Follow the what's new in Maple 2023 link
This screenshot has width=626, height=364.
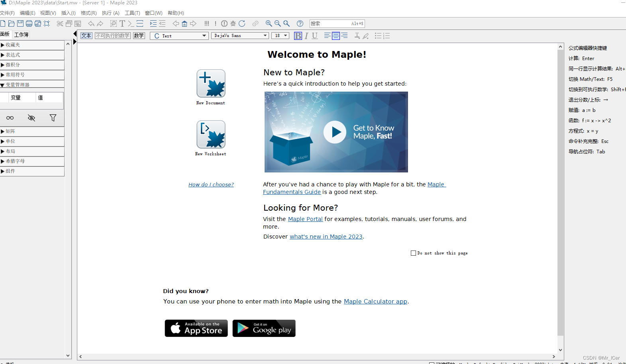(x=326, y=237)
